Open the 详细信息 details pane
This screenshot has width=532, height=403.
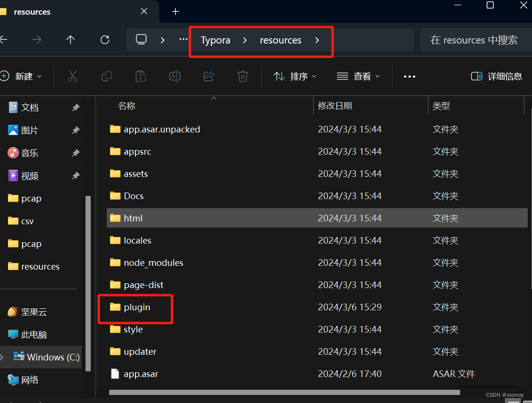click(496, 76)
